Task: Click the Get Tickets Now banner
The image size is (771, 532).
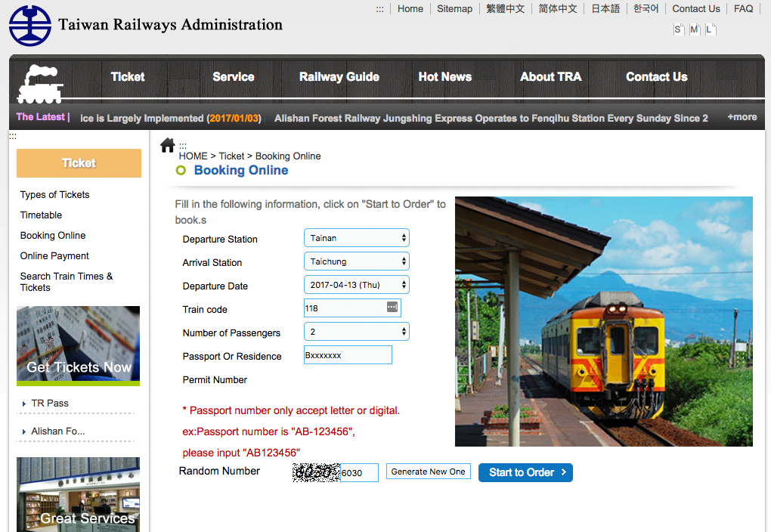Action: point(78,346)
